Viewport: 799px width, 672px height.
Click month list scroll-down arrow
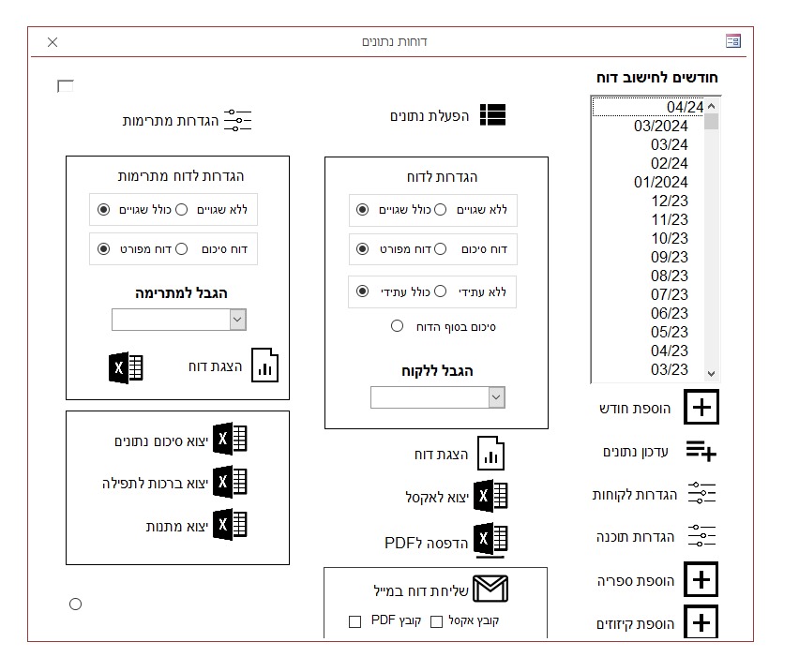click(x=712, y=374)
